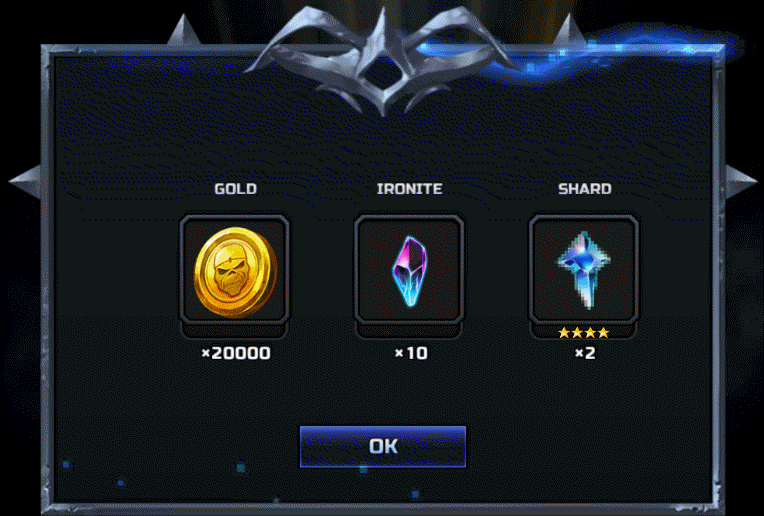Click the right spike ornament on frame
The image size is (764, 516).
pyautogui.click(x=741, y=182)
